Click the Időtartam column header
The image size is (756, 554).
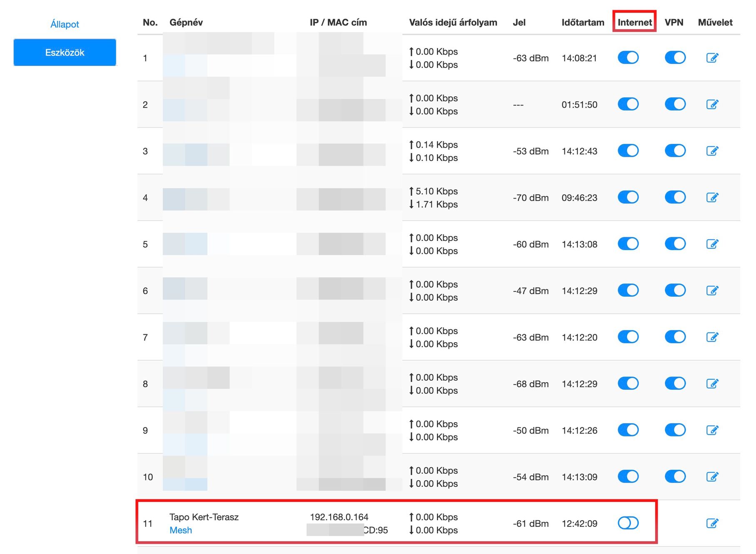click(x=583, y=23)
